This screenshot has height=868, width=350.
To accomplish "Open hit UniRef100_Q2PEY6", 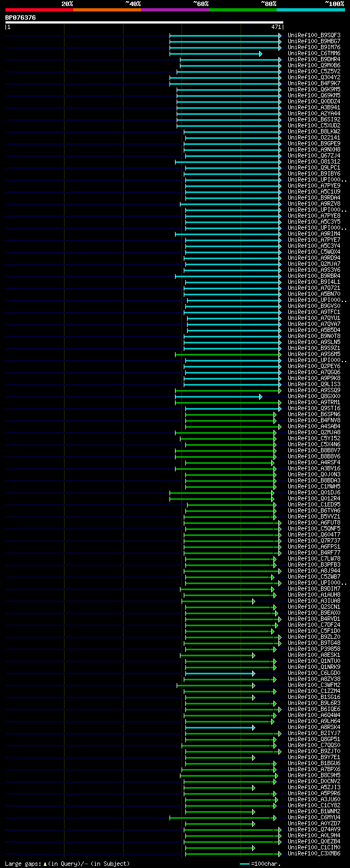I will click(x=314, y=366).
